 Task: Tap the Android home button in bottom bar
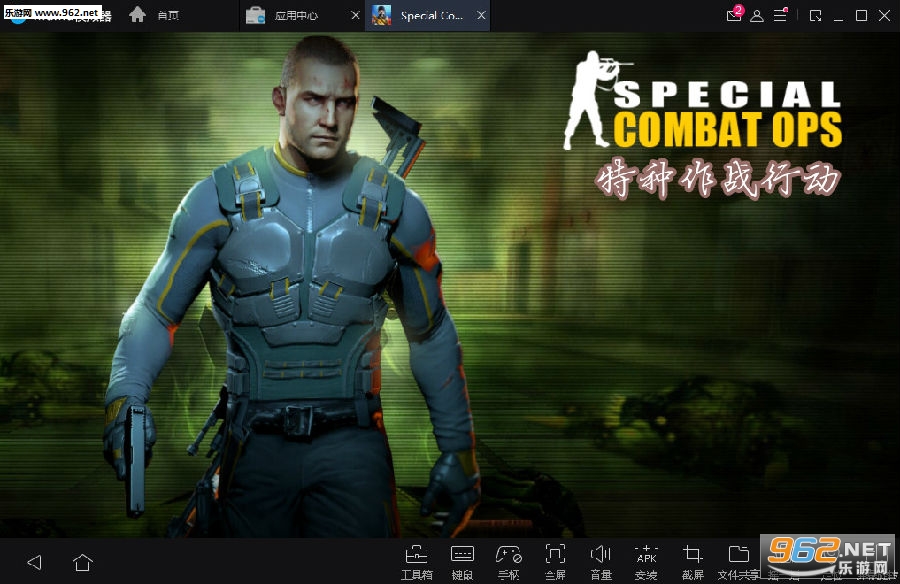coord(83,562)
